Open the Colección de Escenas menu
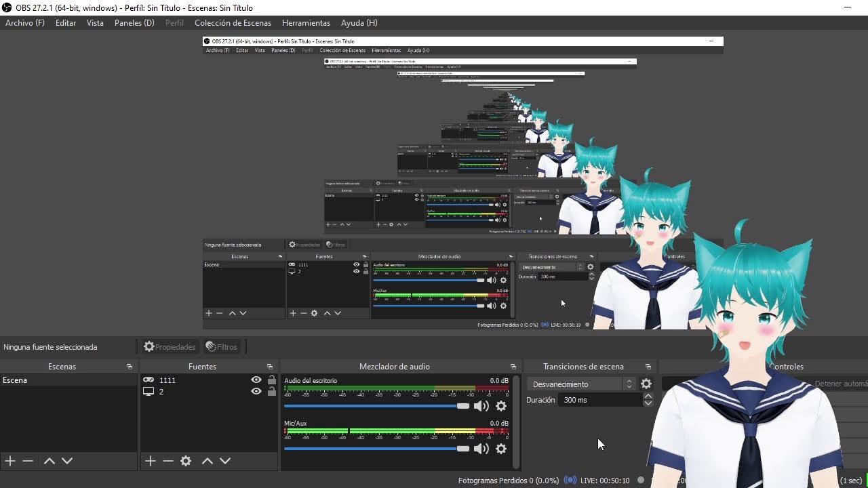Image resolution: width=868 pixels, height=488 pixels. point(233,23)
